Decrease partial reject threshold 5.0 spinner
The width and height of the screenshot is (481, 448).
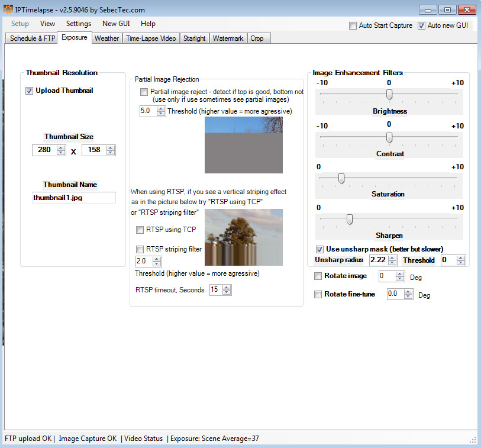(161, 114)
